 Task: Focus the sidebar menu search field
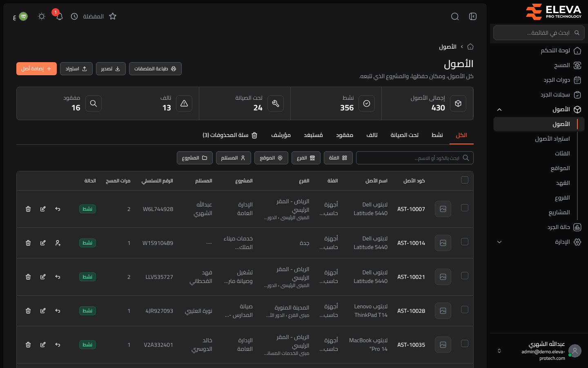tap(539, 33)
